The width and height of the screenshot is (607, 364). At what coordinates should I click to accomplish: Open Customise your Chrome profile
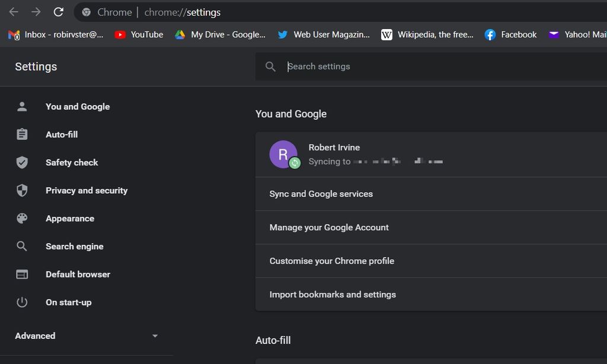point(332,261)
